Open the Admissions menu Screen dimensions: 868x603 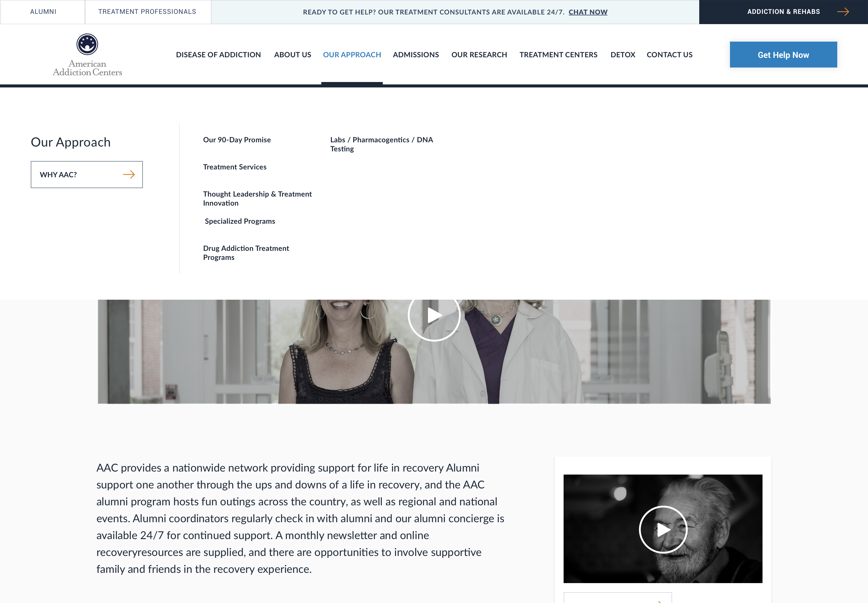[416, 55]
